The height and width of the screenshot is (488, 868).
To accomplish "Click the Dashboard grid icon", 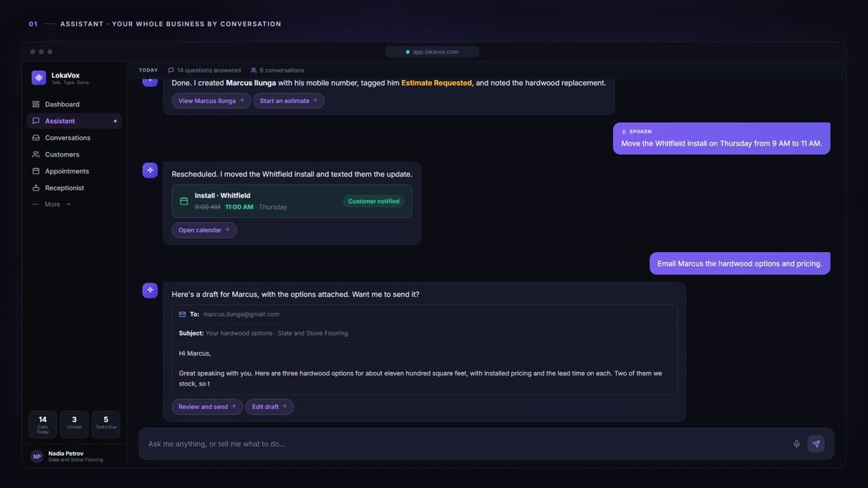I will (x=36, y=104).
